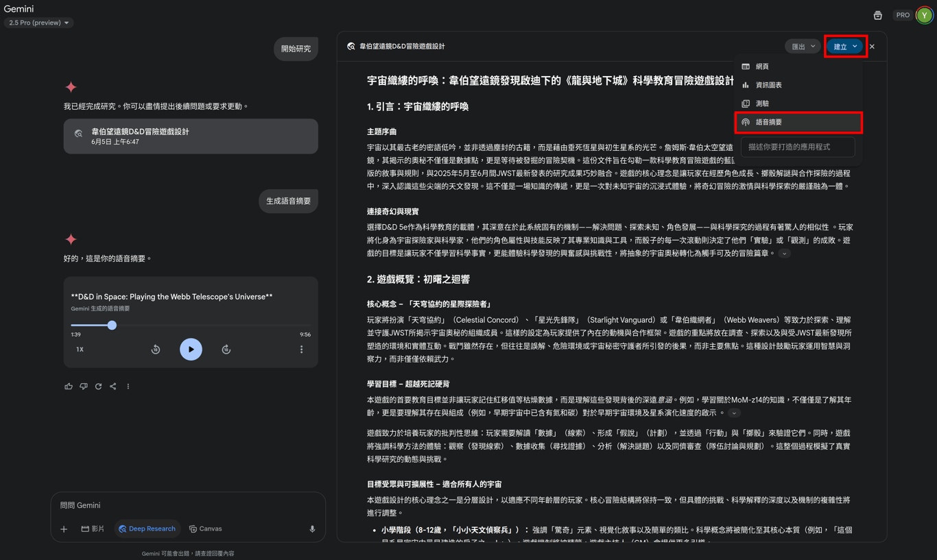The height and width of the screenshot is (560, 937).
Task: Open the 匯出 export dropdown
Action: click(x=803, y=47)
